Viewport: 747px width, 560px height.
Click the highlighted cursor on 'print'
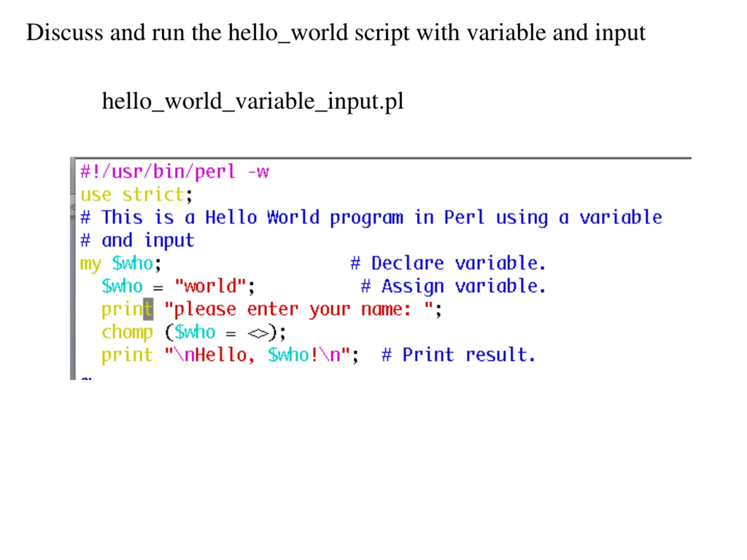[148, 309]
